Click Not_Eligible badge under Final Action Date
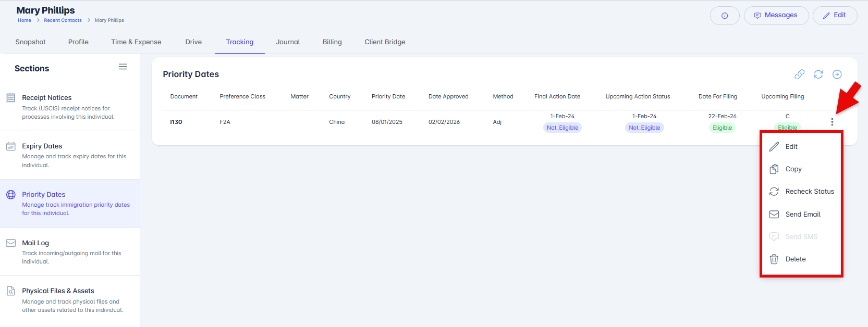868x327 pixels. pyautogui.click(x=563, y=128)
